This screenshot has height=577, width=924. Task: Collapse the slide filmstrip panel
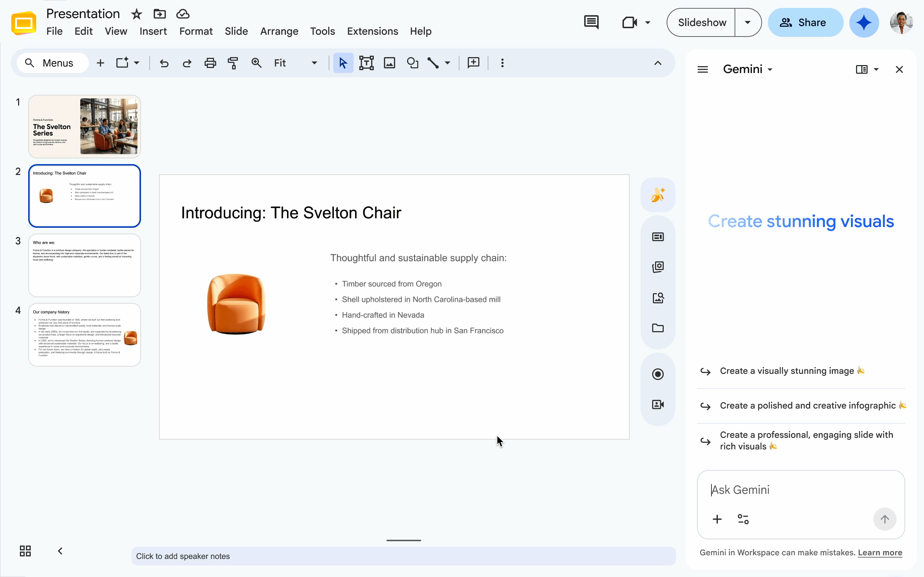pos(60,551)
